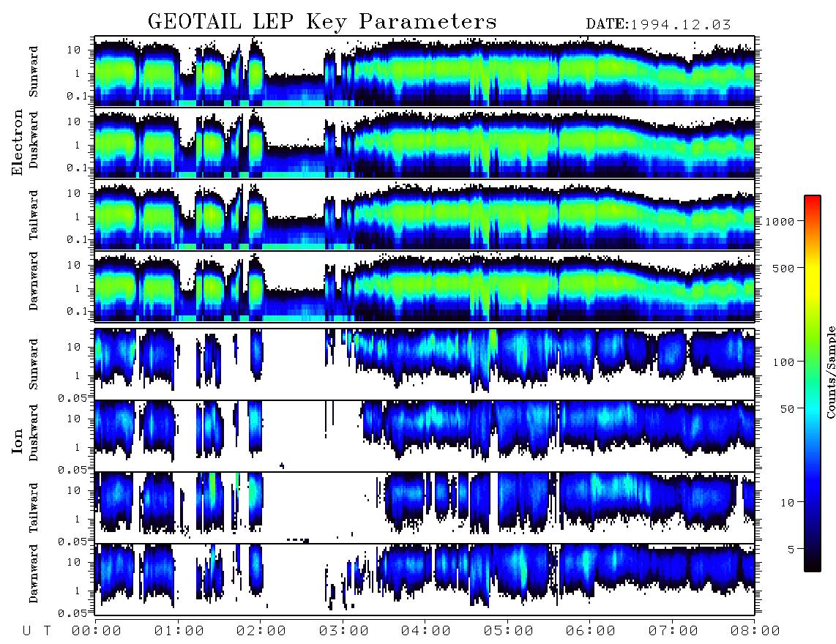Click the "DATE:1994.12.03" label
Image resolution: width=836 pixels, height=644 pixels.
click(x=658, y=24)
